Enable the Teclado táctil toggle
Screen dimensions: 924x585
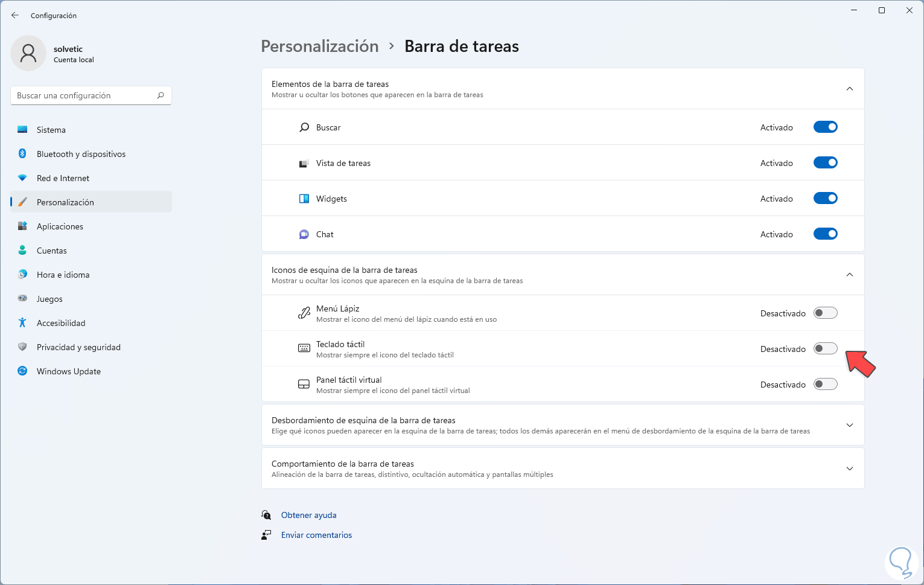click(x=825, y=349)
